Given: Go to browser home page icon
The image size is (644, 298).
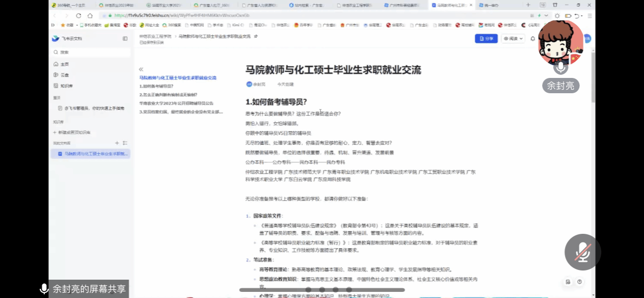Looking at the screenshot, I should [x=90, y=16].
